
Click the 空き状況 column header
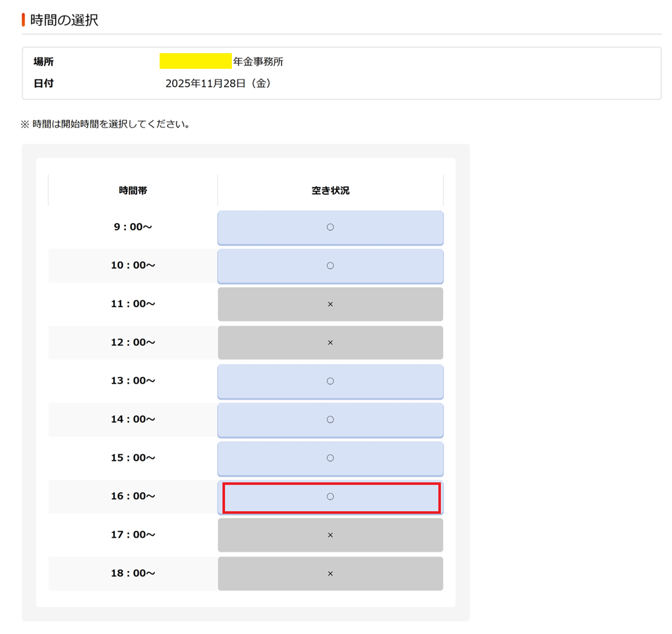[330, 191]
